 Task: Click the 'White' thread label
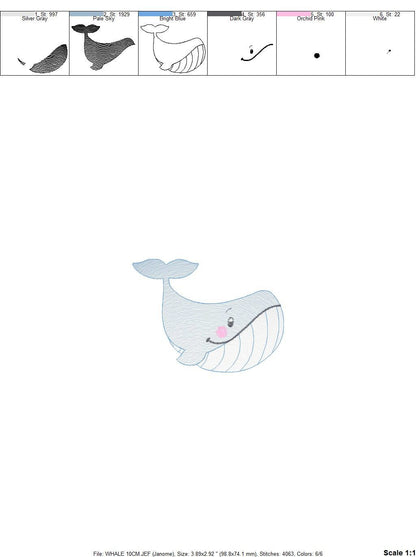tap(380, 18)
